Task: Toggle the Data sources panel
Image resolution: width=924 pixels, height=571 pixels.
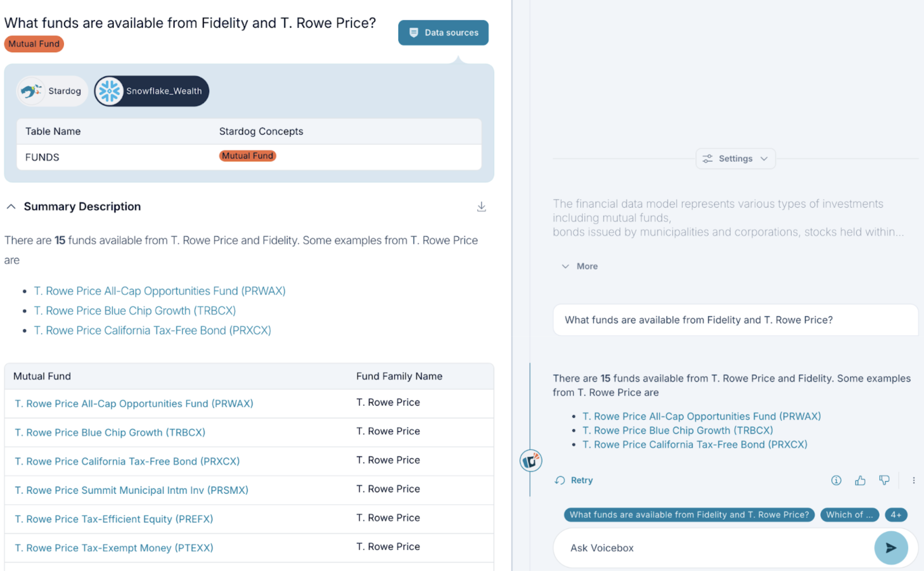Action: 443,33
